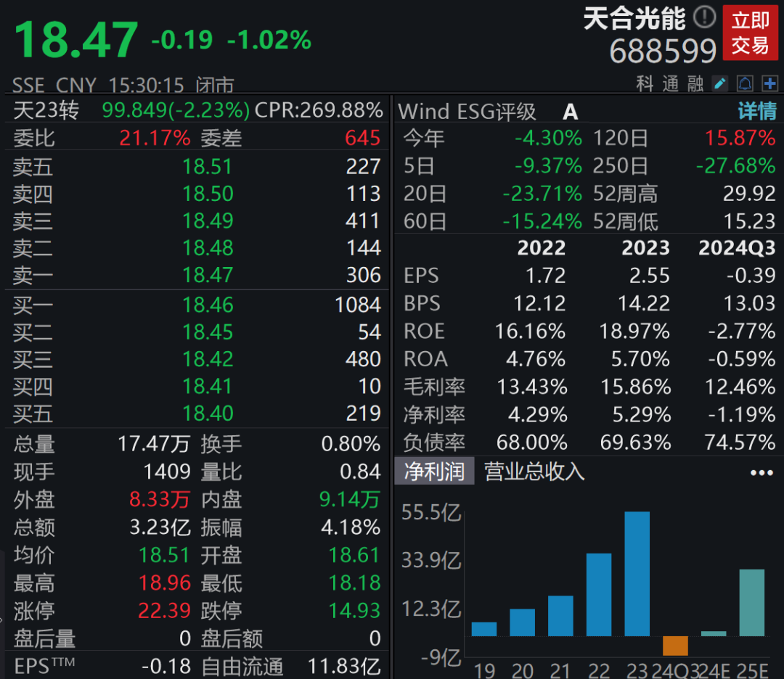Select the 卖三 price 18.49

[x=208, y=221]
